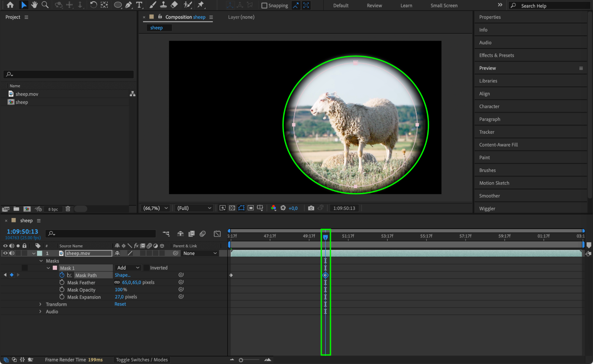Select the Type tool
Viewport: 593px width, 364px height.
(x=139, y=5)
